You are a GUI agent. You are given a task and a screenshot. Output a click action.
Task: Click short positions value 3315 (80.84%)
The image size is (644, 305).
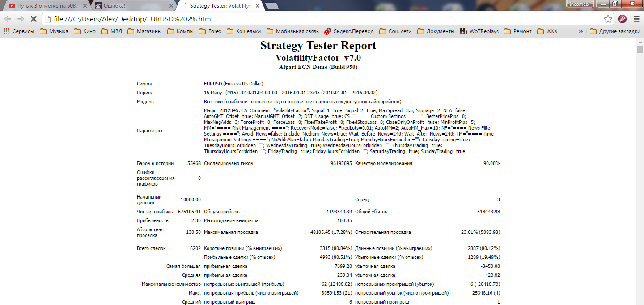pos(336,248)
